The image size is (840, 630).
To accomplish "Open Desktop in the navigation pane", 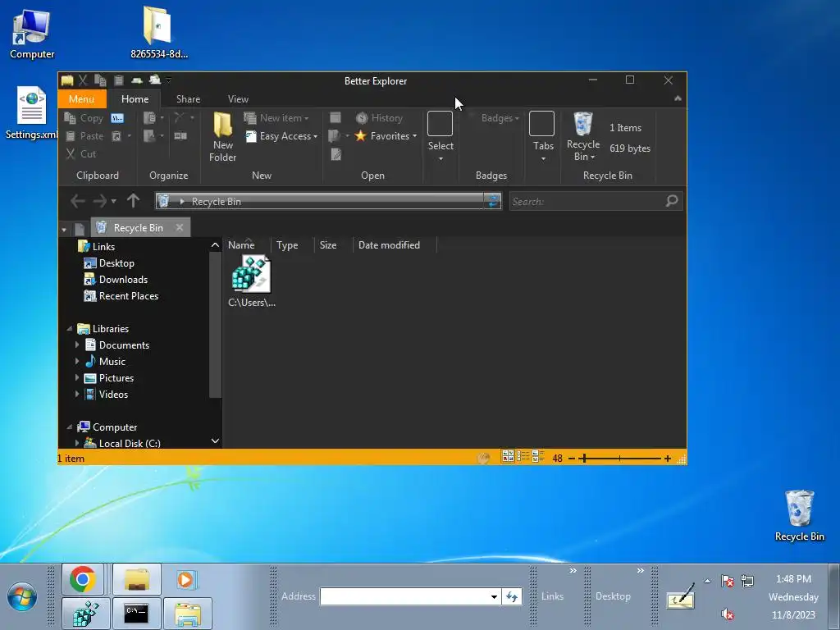I will coord(109,263).
